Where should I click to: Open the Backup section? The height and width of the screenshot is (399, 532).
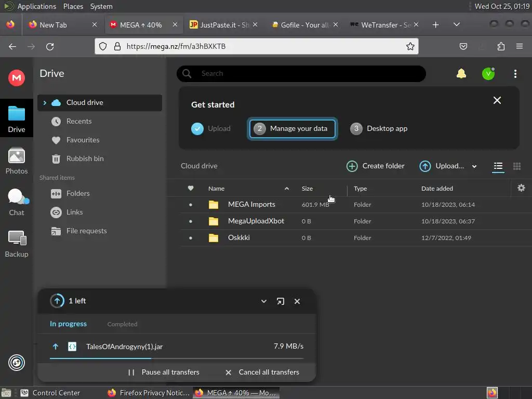coord(16,244)
